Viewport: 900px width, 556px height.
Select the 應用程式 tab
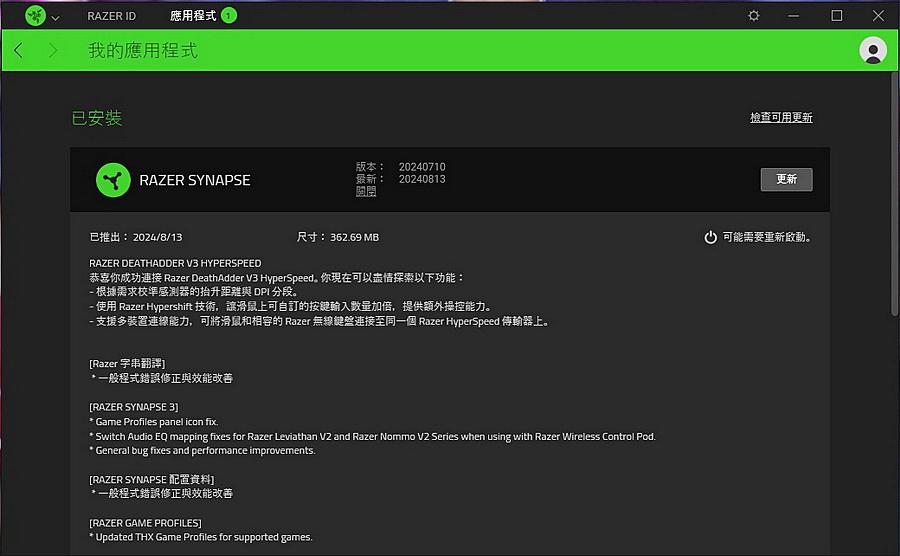192,16
